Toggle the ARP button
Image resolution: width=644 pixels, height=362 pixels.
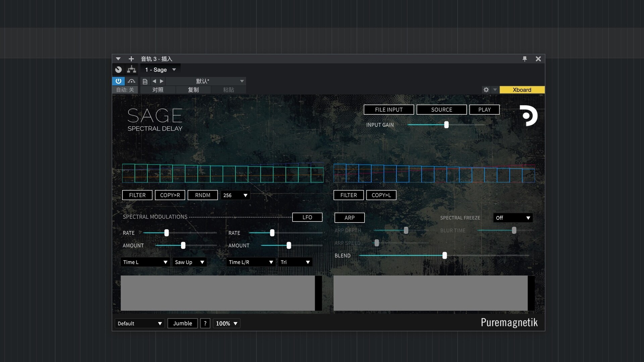pyautogui.click(x=350, y=218)
